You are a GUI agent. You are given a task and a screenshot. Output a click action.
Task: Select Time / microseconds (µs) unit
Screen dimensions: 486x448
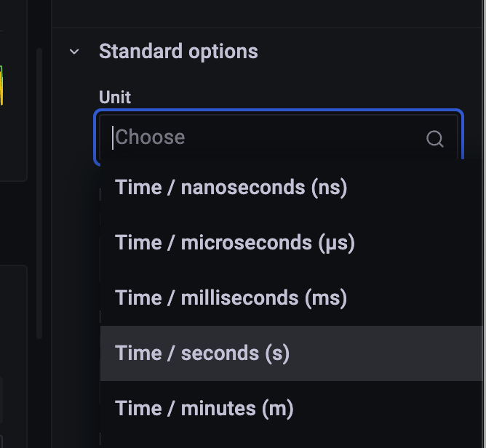pyautogui.click(x=234, y=243)
